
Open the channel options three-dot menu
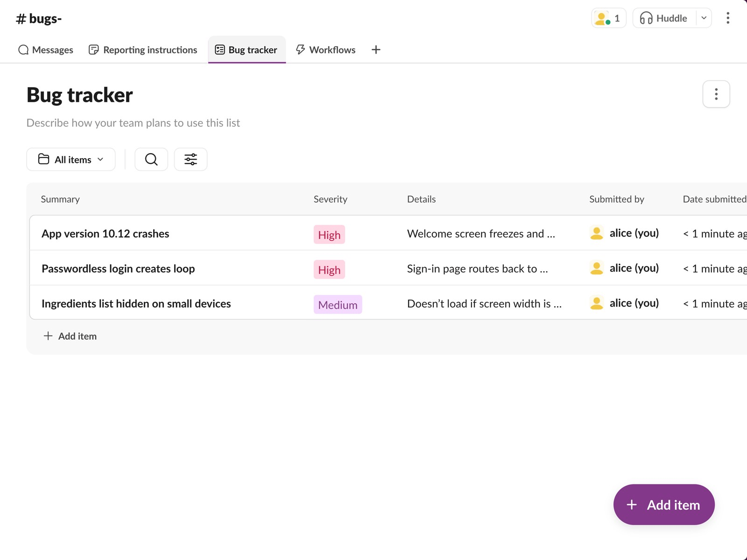click(727, 18)
